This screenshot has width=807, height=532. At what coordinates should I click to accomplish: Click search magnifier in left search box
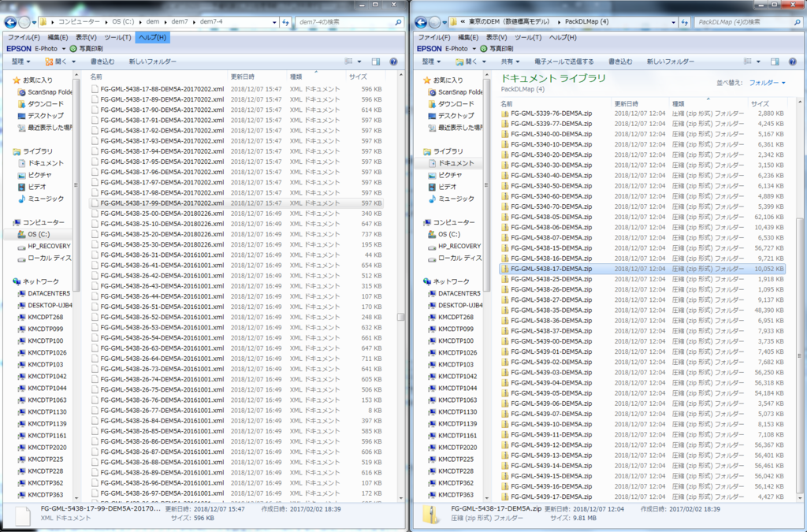tap(398, 22)
